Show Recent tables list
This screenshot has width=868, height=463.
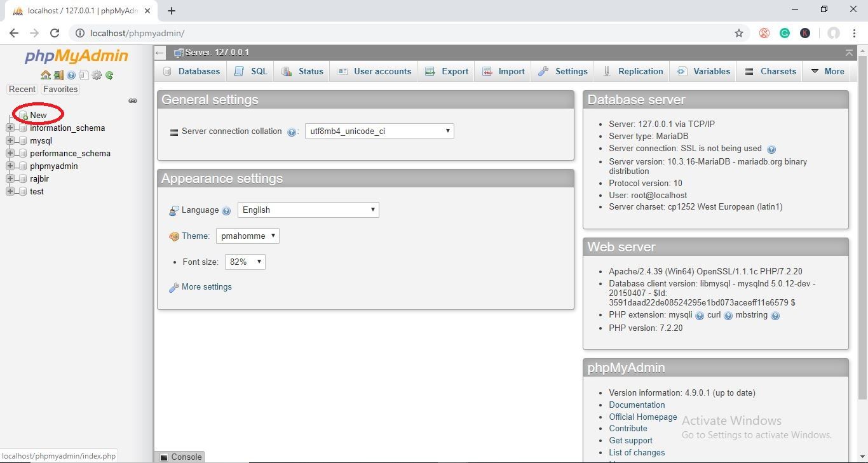coord(22,89)
